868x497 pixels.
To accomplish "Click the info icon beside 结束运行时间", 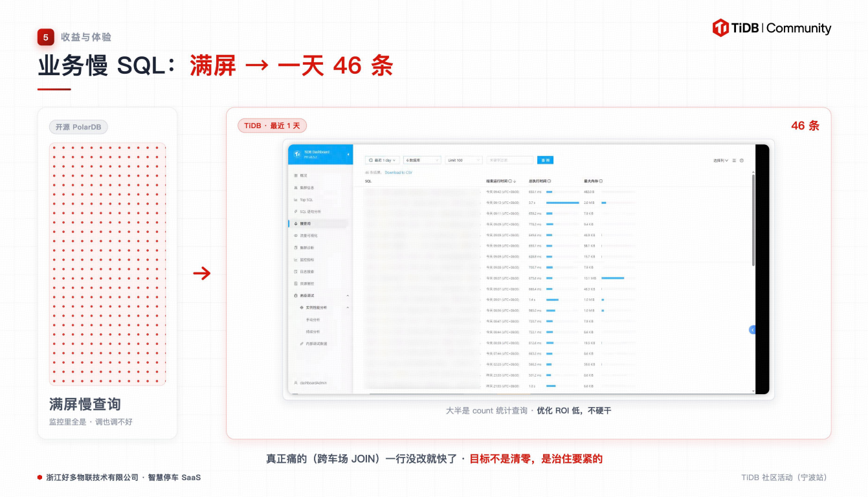I will (x=510, y=181).
